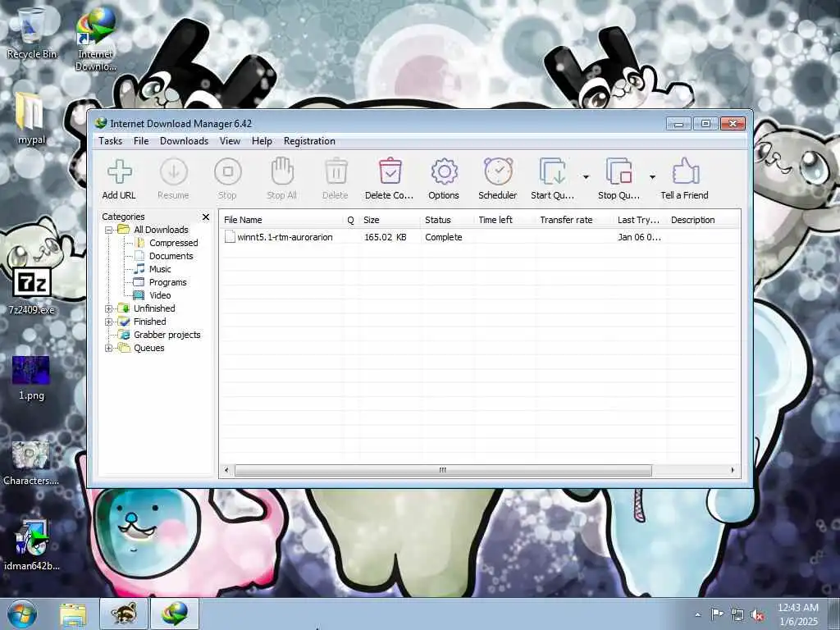Screen dimensions: 840x630
Task: Sort by Time left column header
Action: click(x=505, y=220)
